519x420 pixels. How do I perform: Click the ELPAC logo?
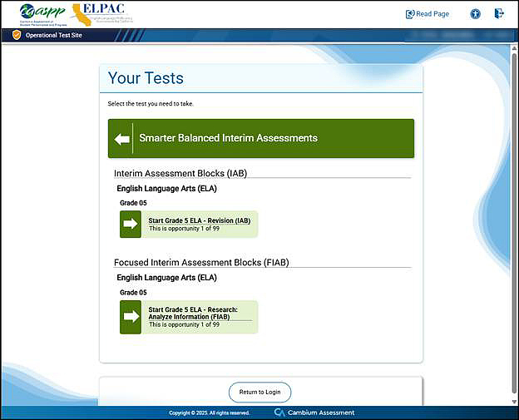click(x=102, y=15)
